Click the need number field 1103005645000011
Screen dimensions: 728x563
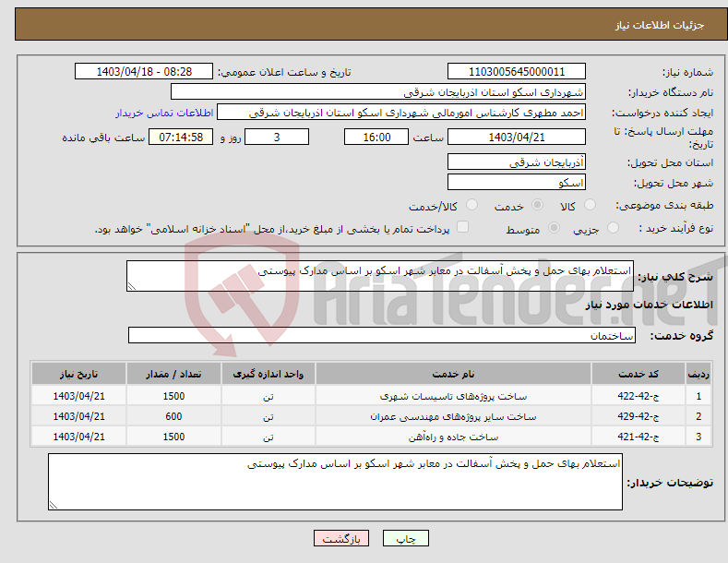click(517, 72)
